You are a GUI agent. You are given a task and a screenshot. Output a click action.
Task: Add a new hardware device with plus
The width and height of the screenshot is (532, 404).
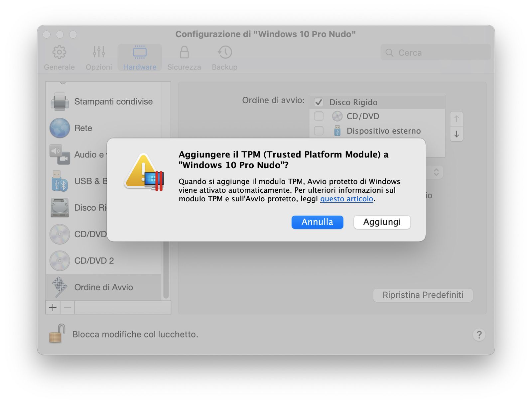(x=53, y=308)
